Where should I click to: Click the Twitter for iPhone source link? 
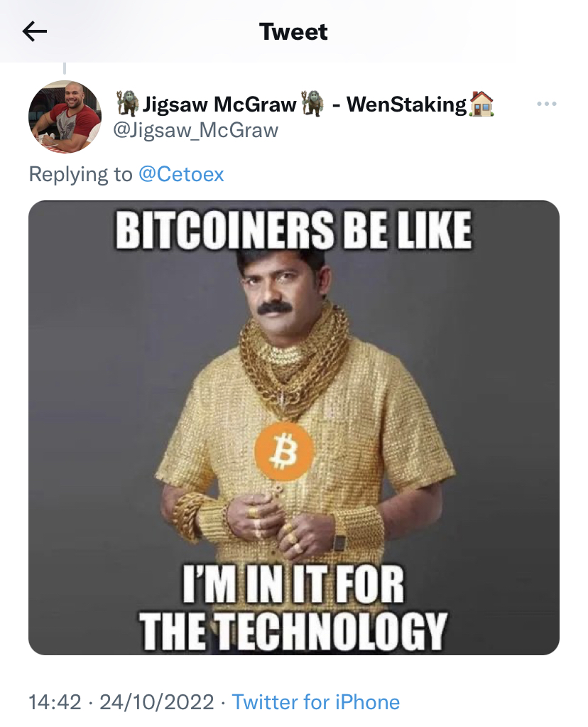click(x=315, y=702)
